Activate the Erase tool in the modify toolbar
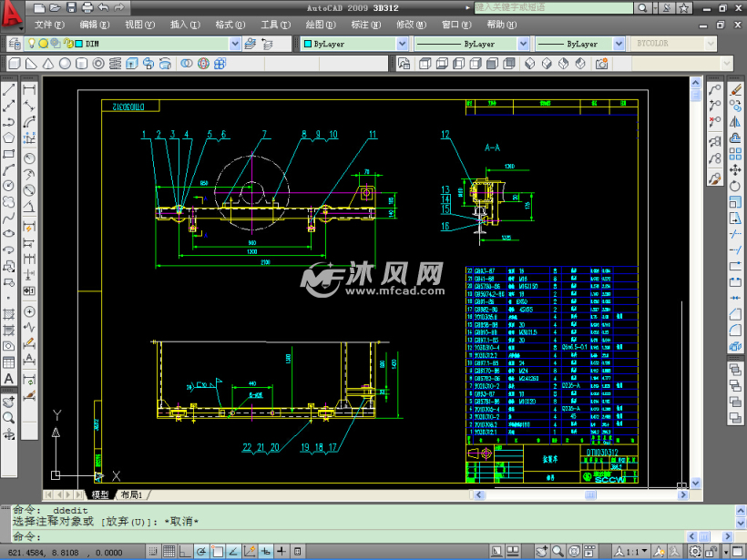The image size is (747, 560). [736, 91]
